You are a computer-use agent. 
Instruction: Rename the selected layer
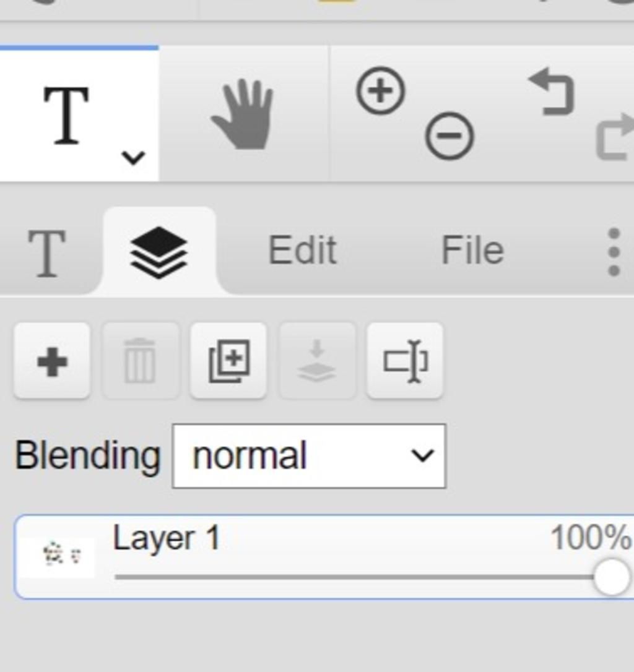coord(406,361)
